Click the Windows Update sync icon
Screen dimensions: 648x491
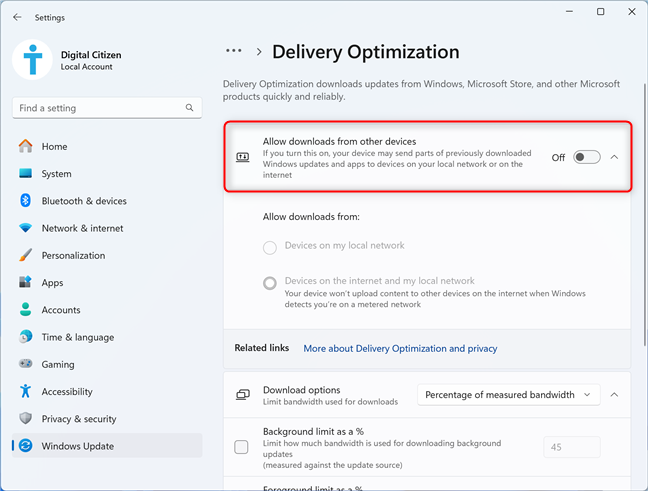coord(25,446)
